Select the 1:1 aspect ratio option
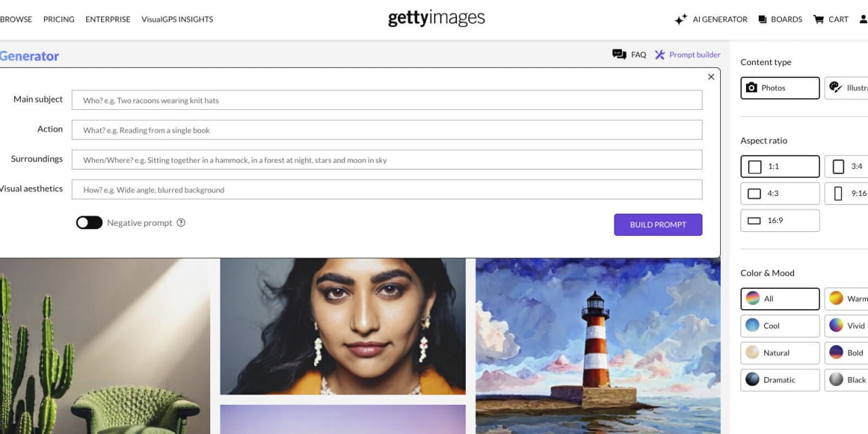The height and width of the screenshot is (434, 868). (x=780, y=167)
